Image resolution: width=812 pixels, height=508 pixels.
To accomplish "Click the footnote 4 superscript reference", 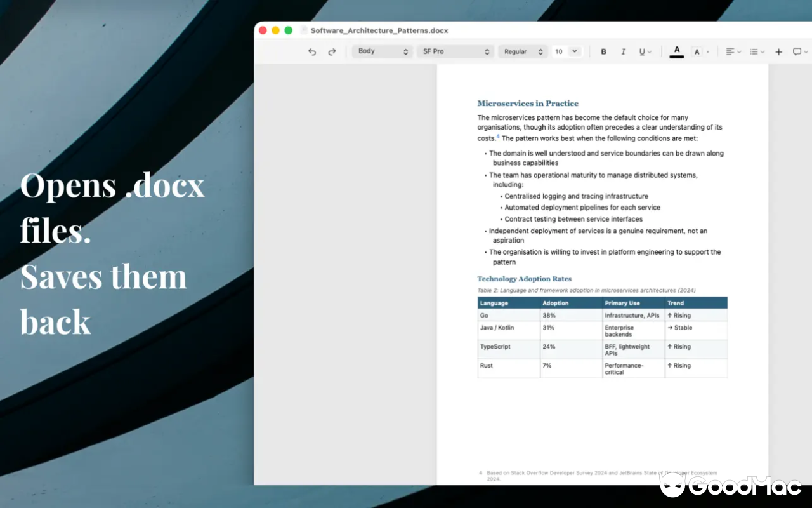I will [x=498, y=137].
